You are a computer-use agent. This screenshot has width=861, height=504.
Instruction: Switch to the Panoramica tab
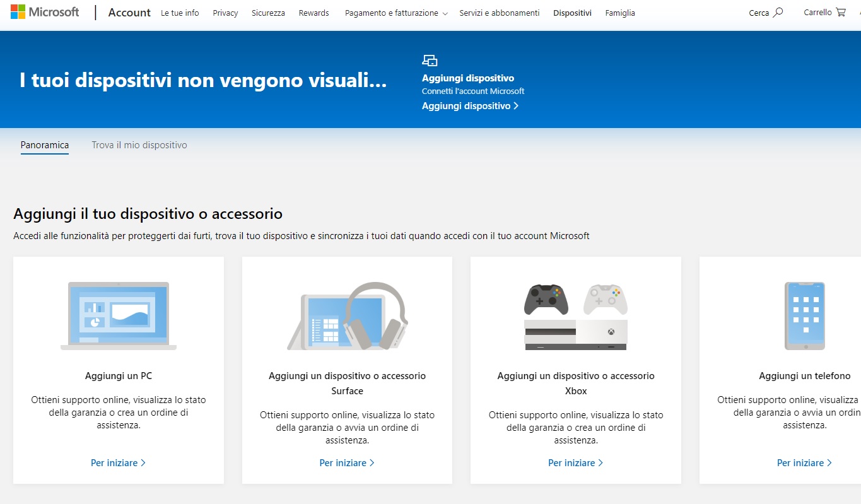pyautogui.click(x=45, y=145)
